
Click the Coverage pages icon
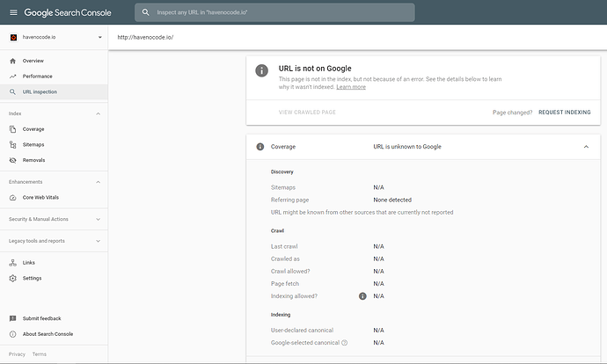tap(13, 129)
